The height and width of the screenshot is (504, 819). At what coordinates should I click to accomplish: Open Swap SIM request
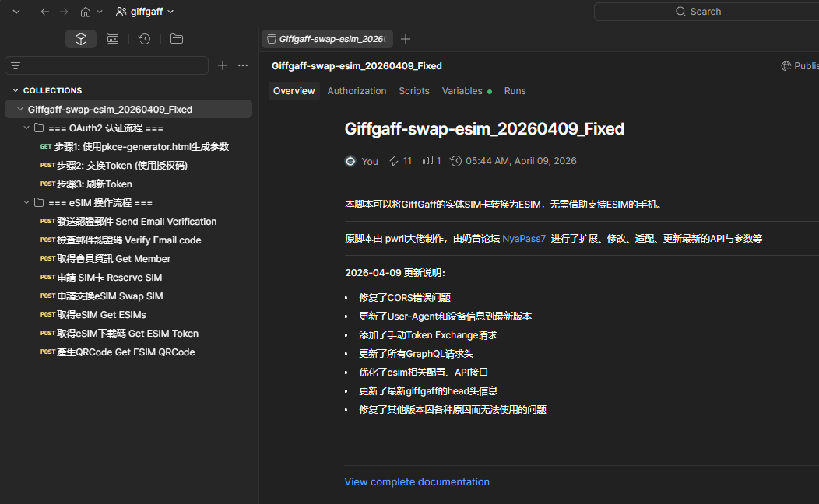[x=102, y=296]
